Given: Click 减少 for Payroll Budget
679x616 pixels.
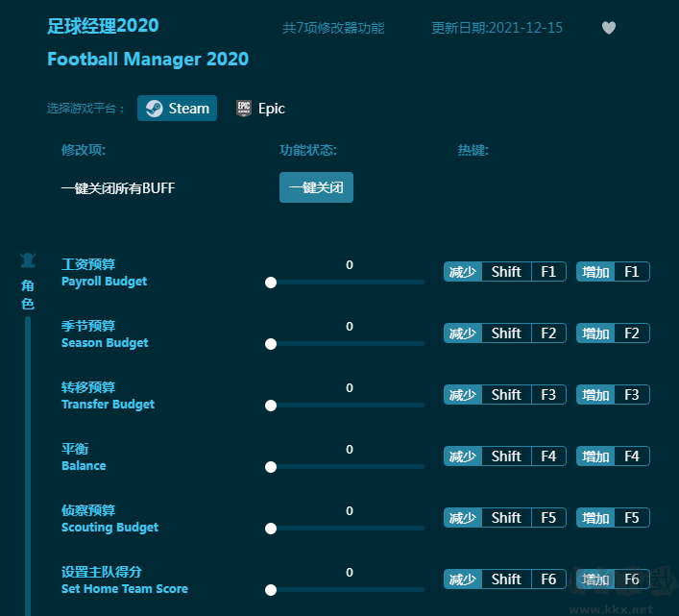Looking at the screenshot, I should (463, 272).
